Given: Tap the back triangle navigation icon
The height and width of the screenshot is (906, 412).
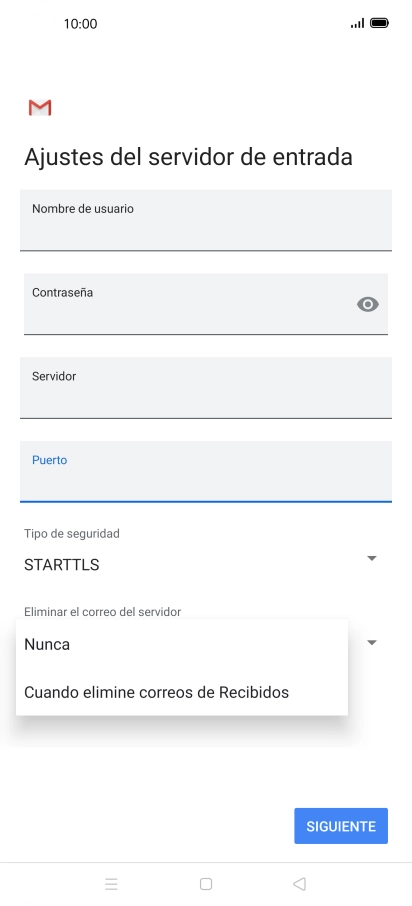Looking at the screenshot, I should pyautogui.click(x=299, y=883).
